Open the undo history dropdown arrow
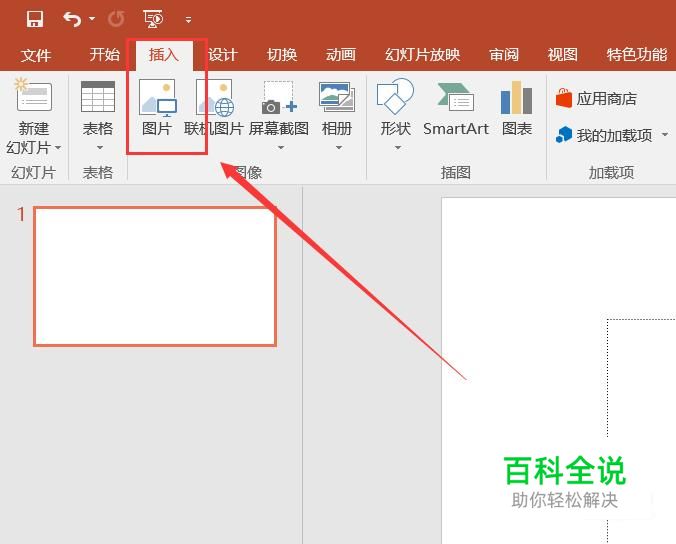 point(92,19)
